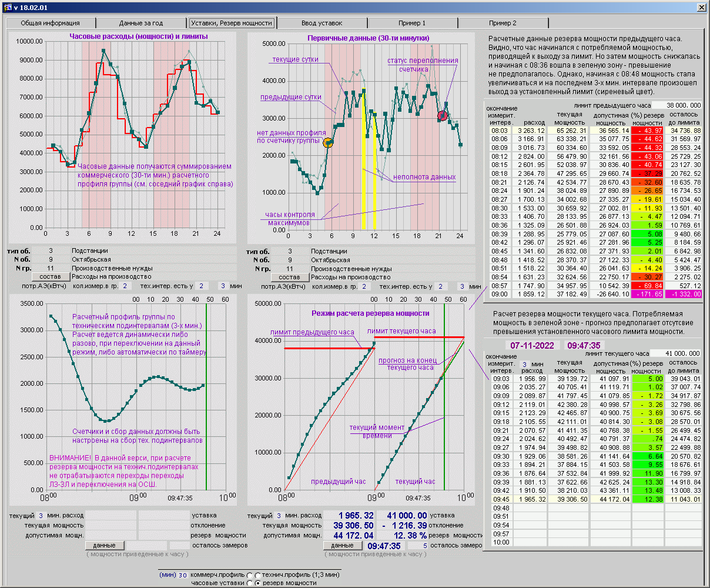Viewport: 710px width, 588px height.
Task: Click the (мин) 30 interval field
Action: (182, 575)
